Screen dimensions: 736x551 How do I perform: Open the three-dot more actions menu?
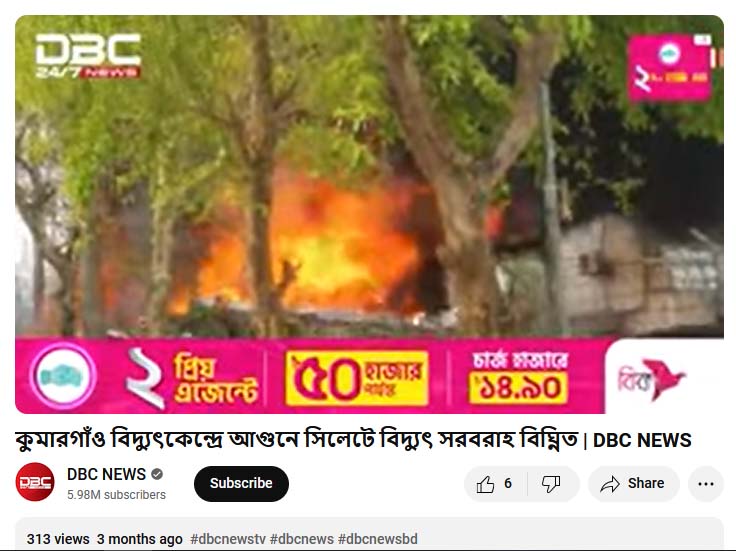[705, 483]
